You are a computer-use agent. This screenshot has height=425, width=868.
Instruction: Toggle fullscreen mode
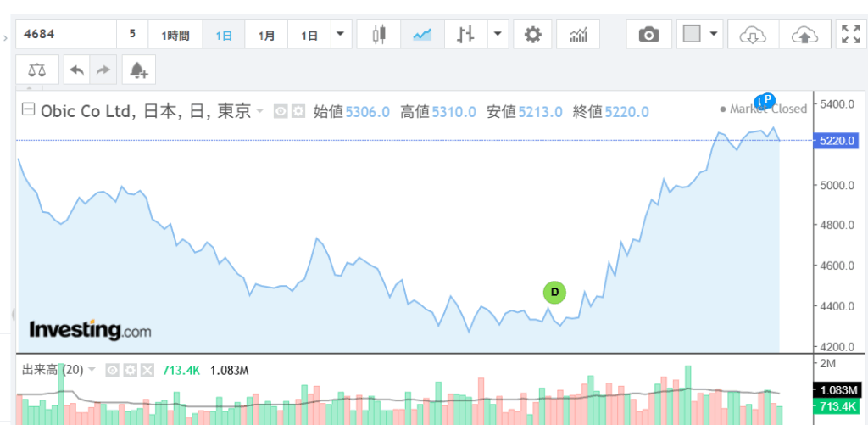click(850, 34)
